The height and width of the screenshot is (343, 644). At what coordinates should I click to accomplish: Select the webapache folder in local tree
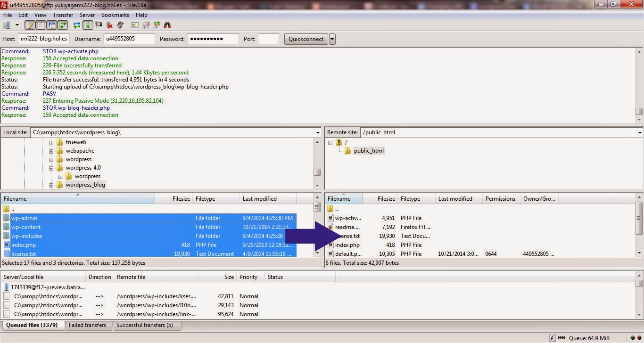[x=80, y=151]
